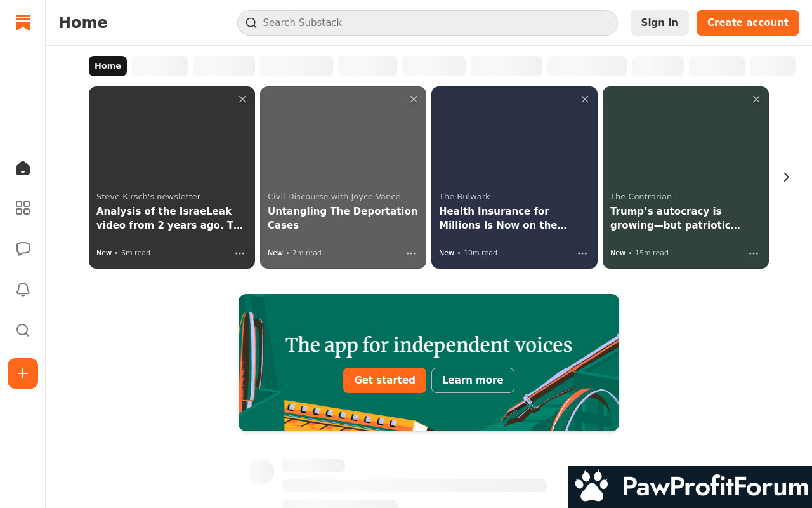Open the Home sidebar icon
Image resolution: width=812 pixels, height=508 pixels.
coord(23,168)
